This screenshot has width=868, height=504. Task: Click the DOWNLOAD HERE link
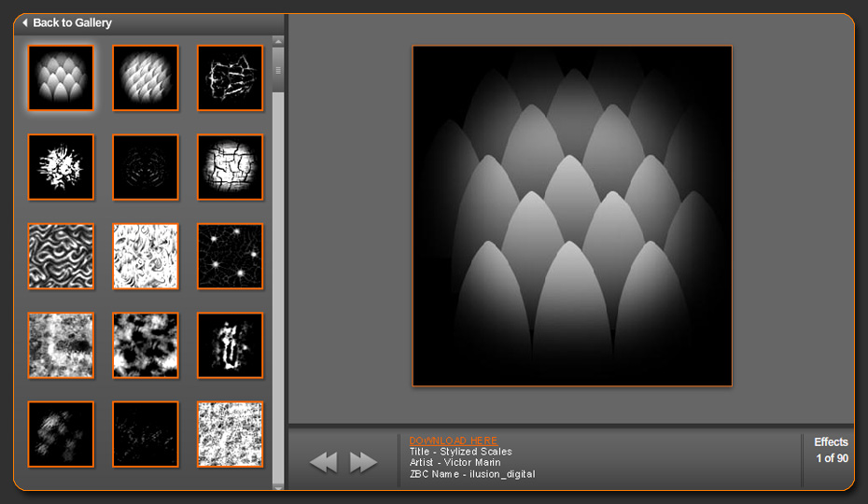[454, 441]
